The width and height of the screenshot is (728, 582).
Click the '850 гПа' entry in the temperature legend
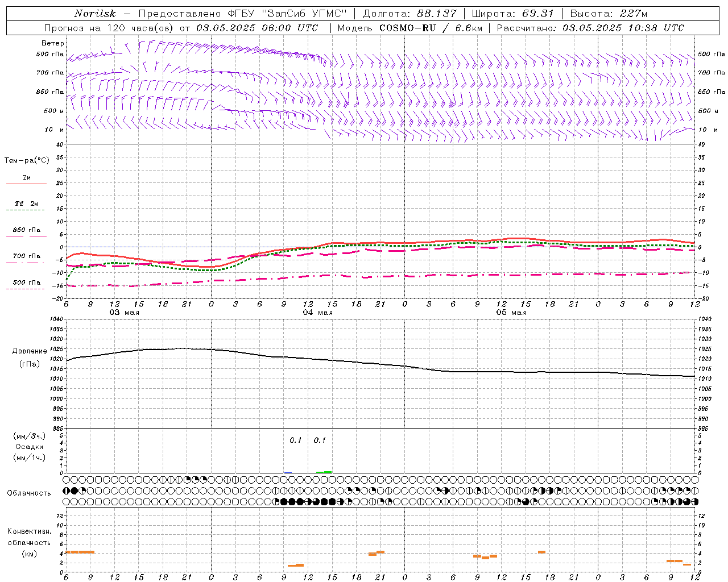click(26, 230)
